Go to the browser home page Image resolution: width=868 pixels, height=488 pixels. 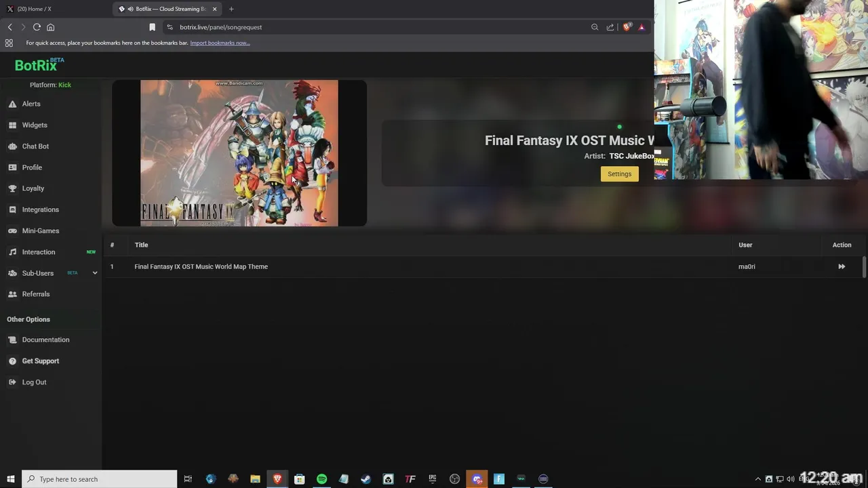(x=50, y=27)
